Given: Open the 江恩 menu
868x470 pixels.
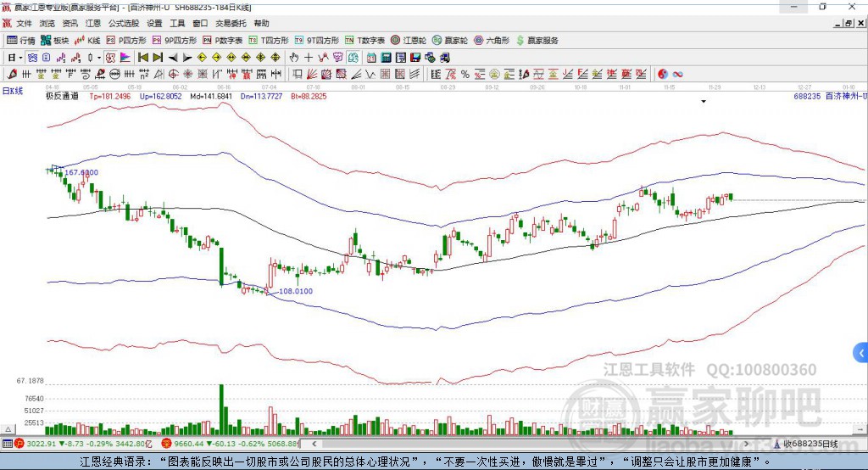Looking at the screenshot, I should coord(93,23).
